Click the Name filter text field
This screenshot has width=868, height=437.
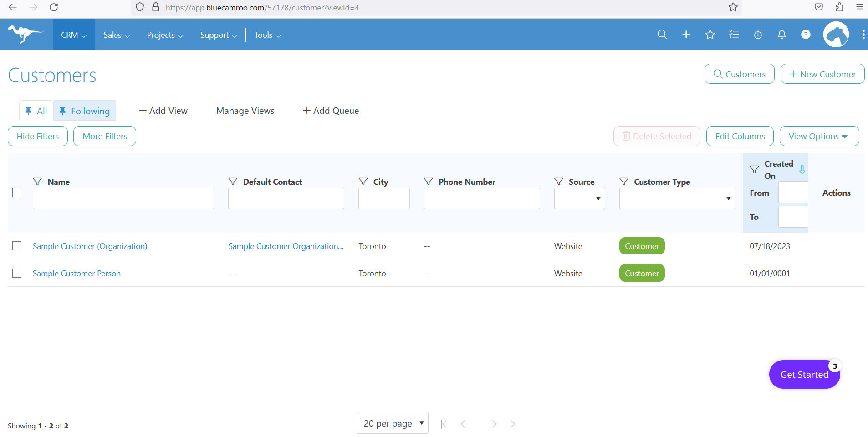(123, 198)
